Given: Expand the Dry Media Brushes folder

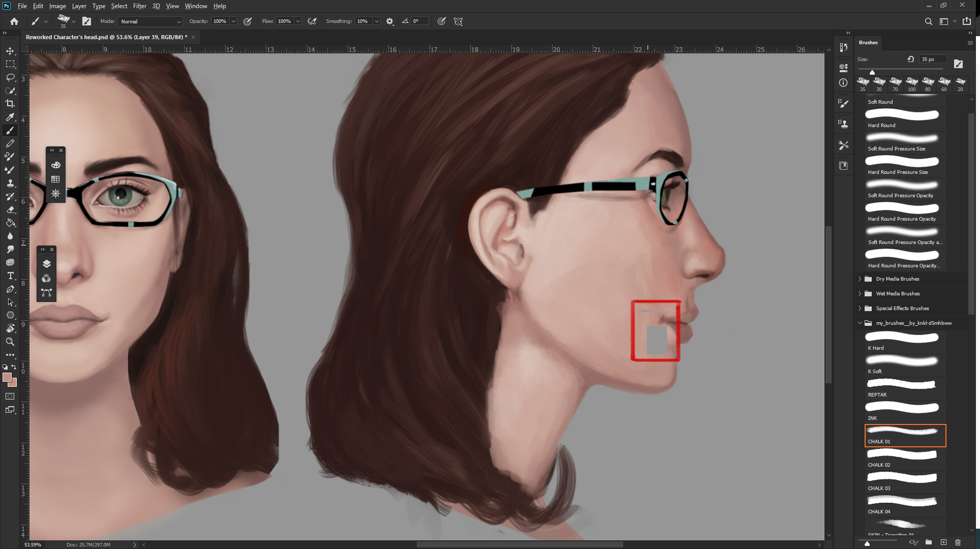Looking at the screenshot, I should tap(860, 279).
